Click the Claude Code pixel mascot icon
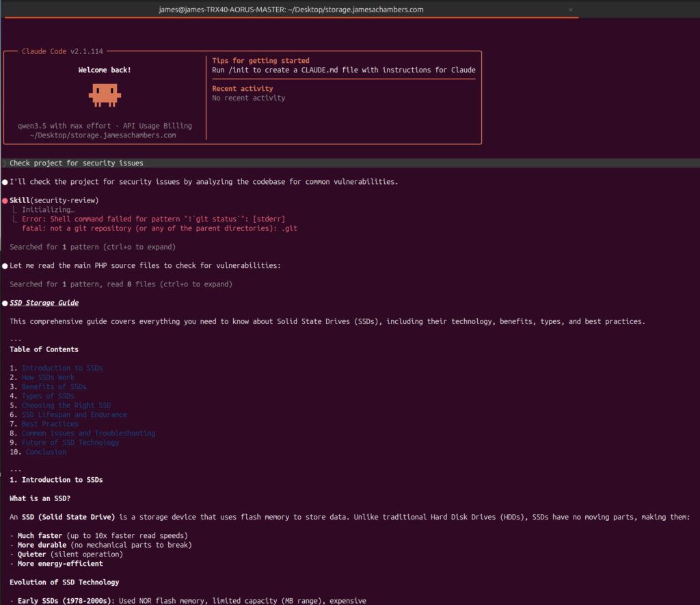The image size is (700, 605). 105,95
